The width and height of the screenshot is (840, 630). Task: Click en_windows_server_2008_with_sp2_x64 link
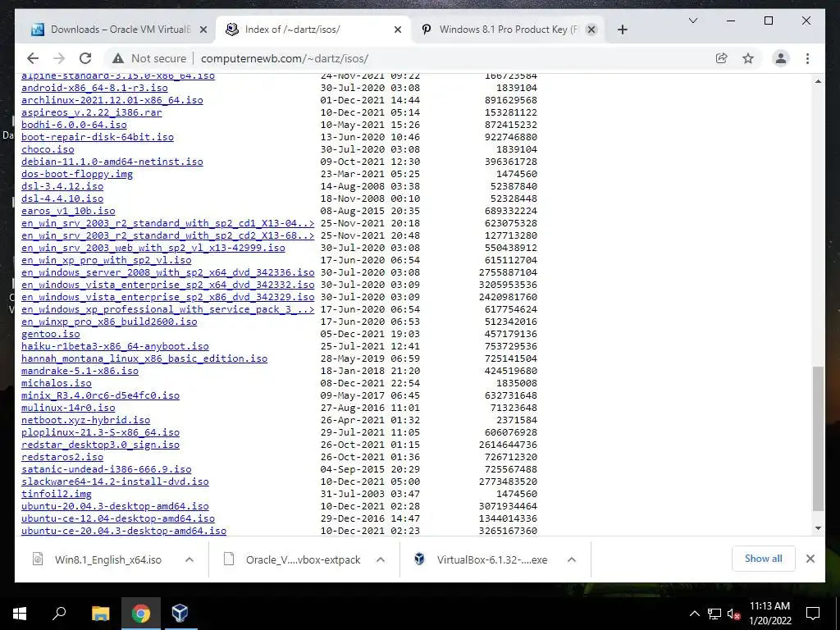coord(167,272)
